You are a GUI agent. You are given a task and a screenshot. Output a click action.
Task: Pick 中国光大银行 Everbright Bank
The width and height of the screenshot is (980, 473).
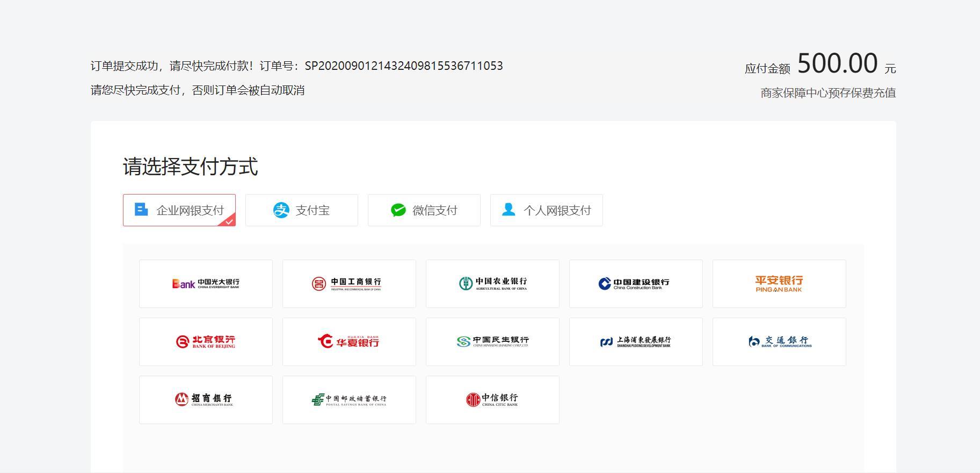pyautogui.click(x=206, y=284)
